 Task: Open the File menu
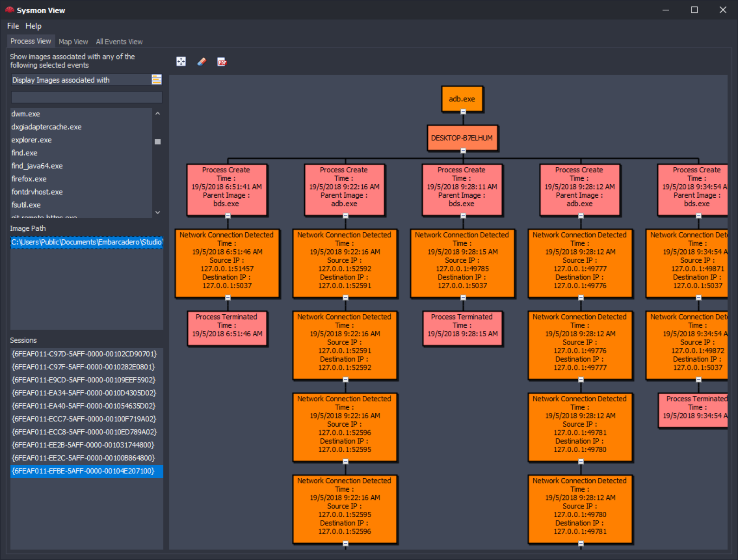12,25
